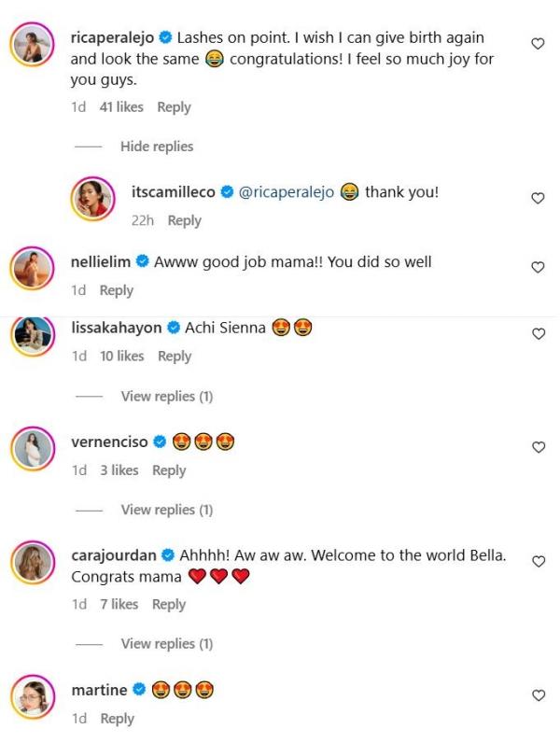This screenshot has height=743, width=560.
Task: View nellielim's profile photo
Action: pyautogui.click(x=35, y=269)
